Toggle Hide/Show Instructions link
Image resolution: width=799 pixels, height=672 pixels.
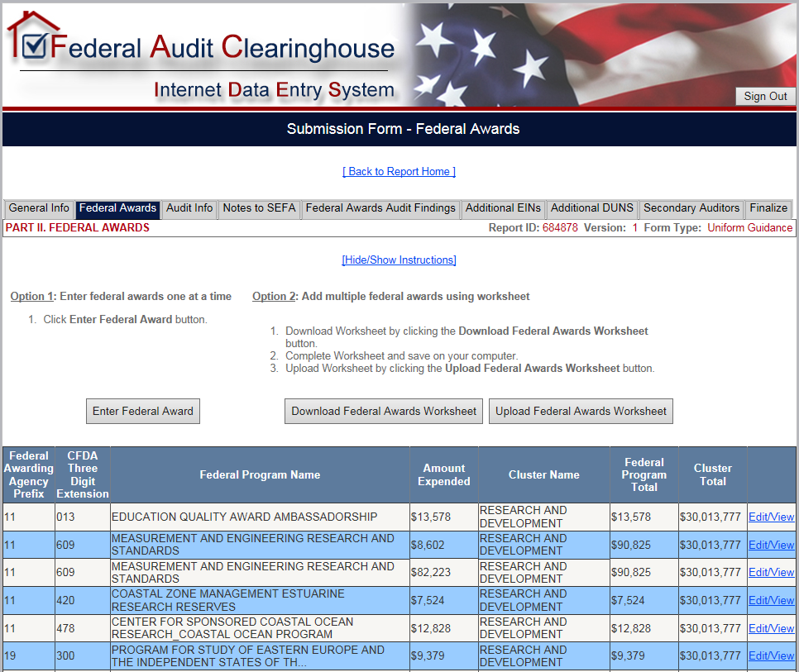coord(399,260)
